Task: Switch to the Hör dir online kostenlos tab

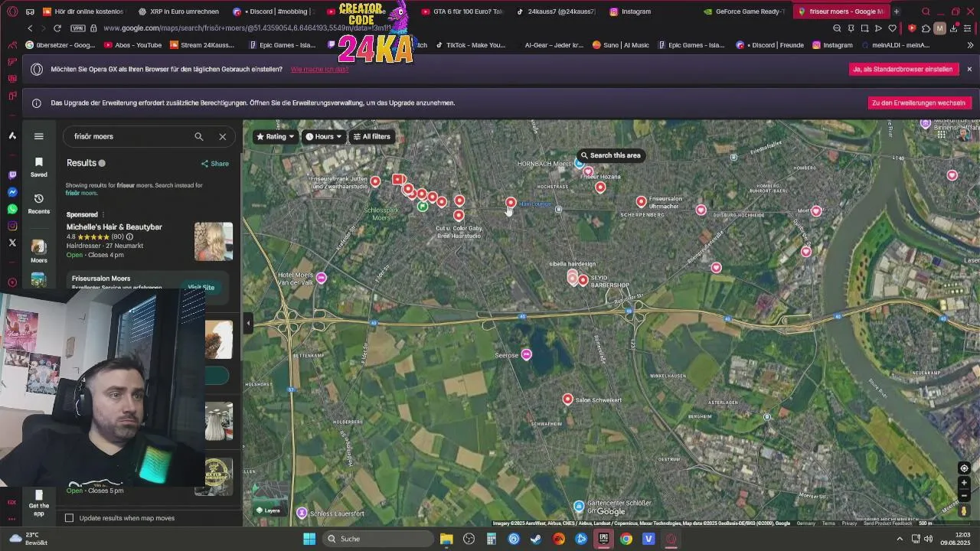Action: pos(84,11)
